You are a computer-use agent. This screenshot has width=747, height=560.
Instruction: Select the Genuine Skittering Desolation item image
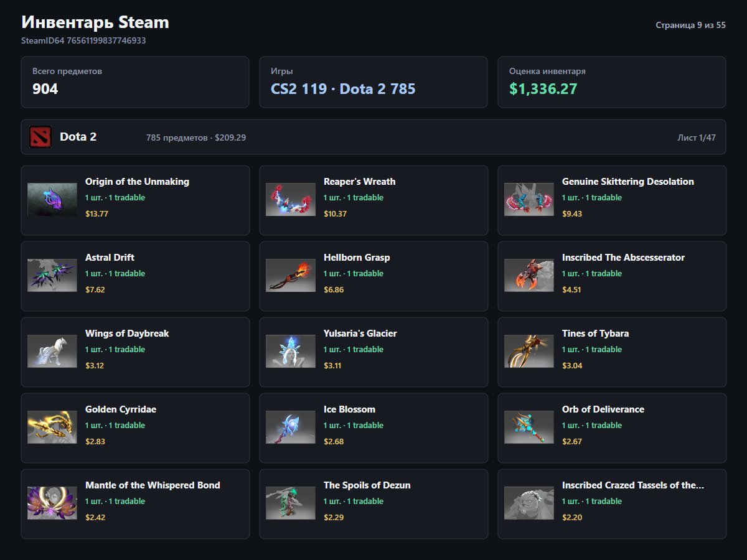pyautogui.click(x=529, y=200)
